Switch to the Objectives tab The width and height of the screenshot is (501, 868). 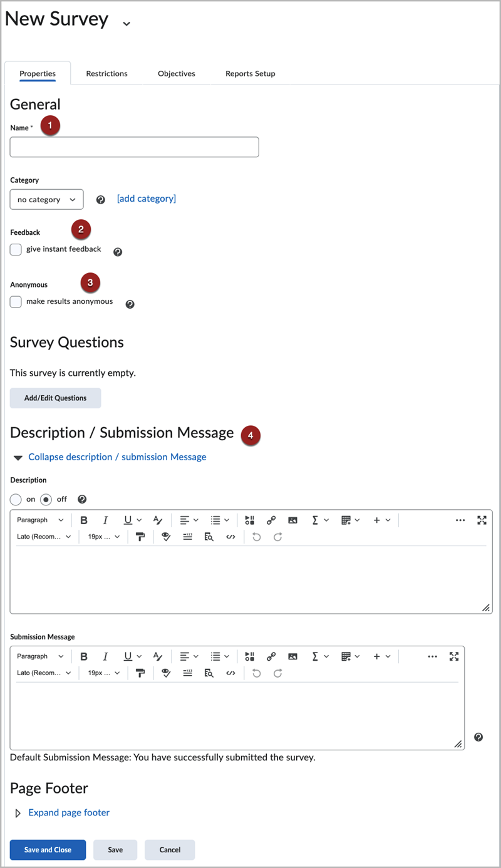point(177,73)
